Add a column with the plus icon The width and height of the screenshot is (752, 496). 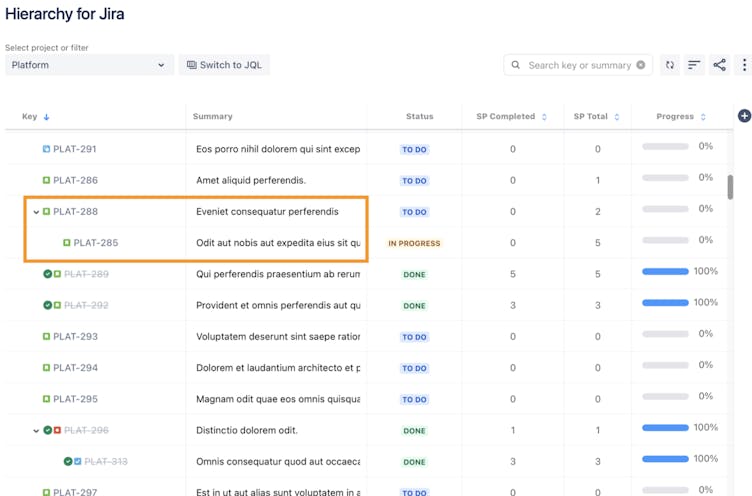(744, 116)
